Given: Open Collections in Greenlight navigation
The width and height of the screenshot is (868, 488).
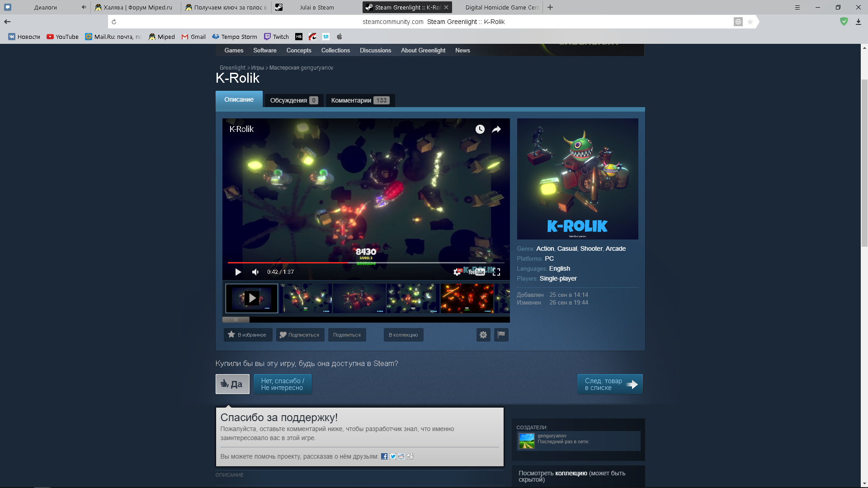Looking at the screenshot, I should (x=335, y=50).
